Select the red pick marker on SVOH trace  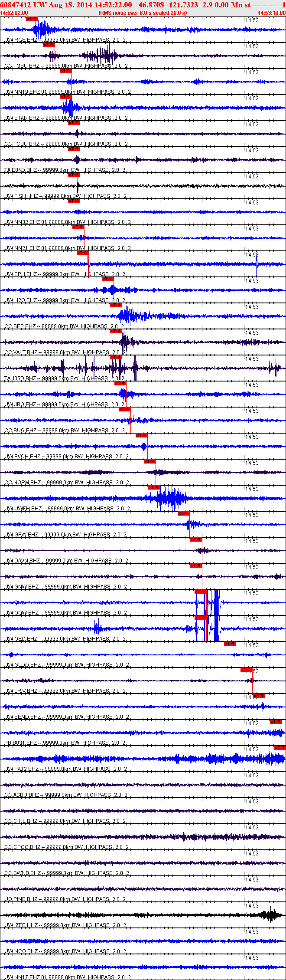point(142,435)
